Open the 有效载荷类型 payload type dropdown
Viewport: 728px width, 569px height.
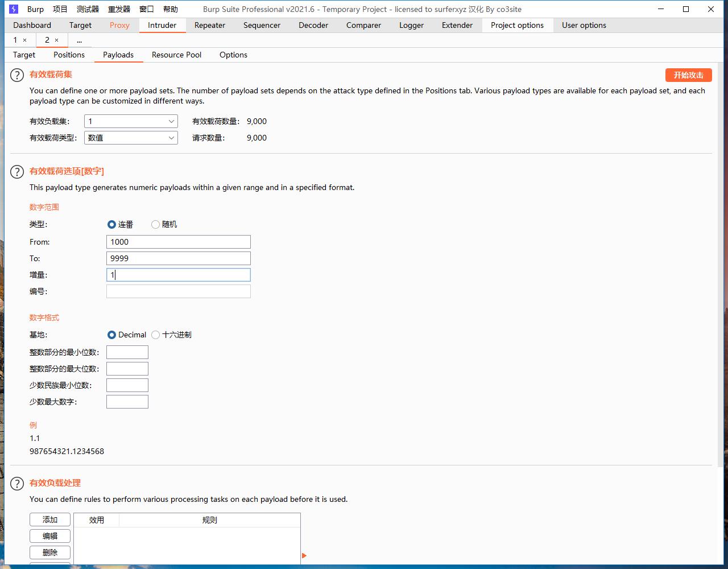point(131,138)
